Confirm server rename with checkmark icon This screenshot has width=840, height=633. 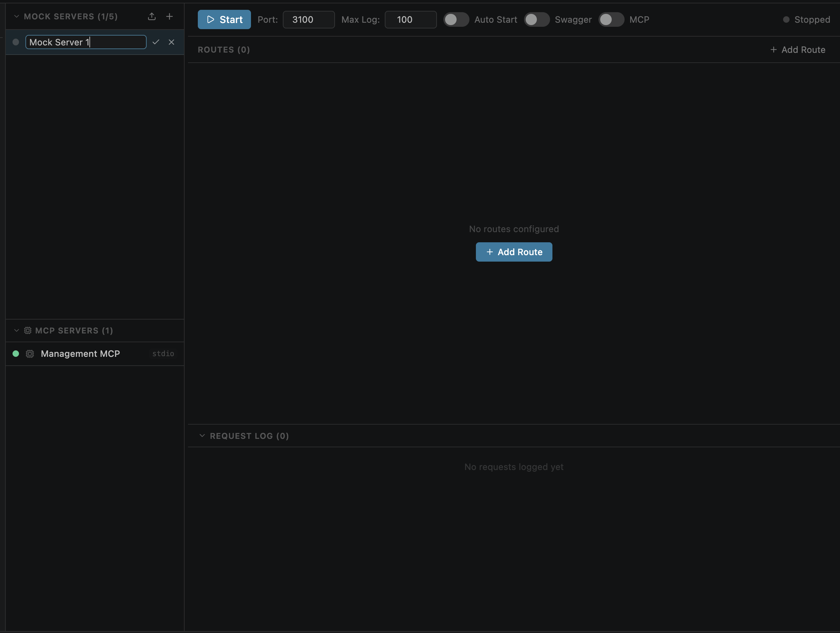click(x=156, y=42)
